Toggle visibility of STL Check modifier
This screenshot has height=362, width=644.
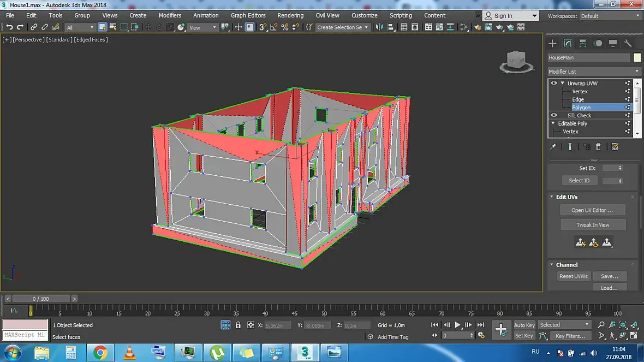point(554,115)
